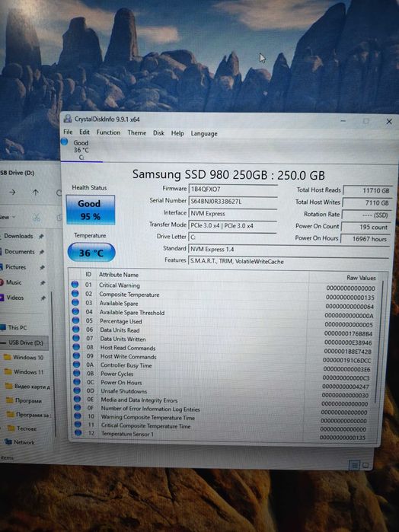Click the status icon for Unsafe Shutdowns
The image size is (399, 532).
[x=78, y=390]
